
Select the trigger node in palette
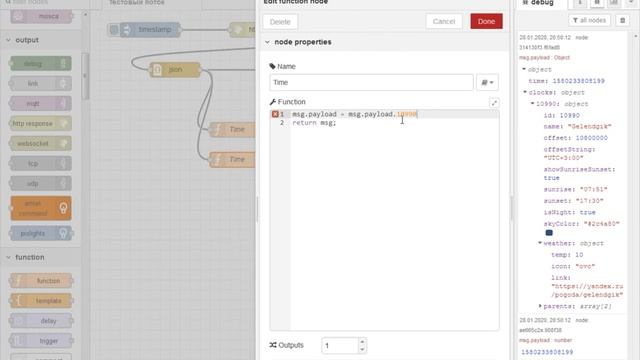[40, 341]
